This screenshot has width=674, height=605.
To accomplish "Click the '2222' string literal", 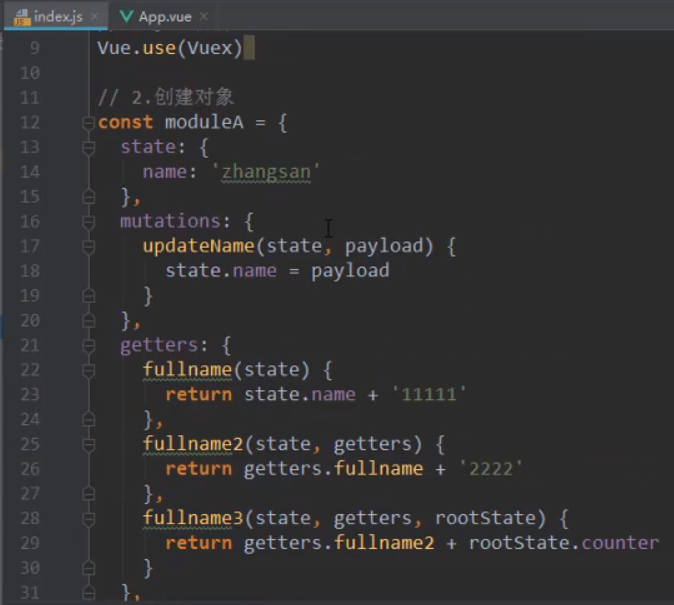I will (x=491, y=469).
